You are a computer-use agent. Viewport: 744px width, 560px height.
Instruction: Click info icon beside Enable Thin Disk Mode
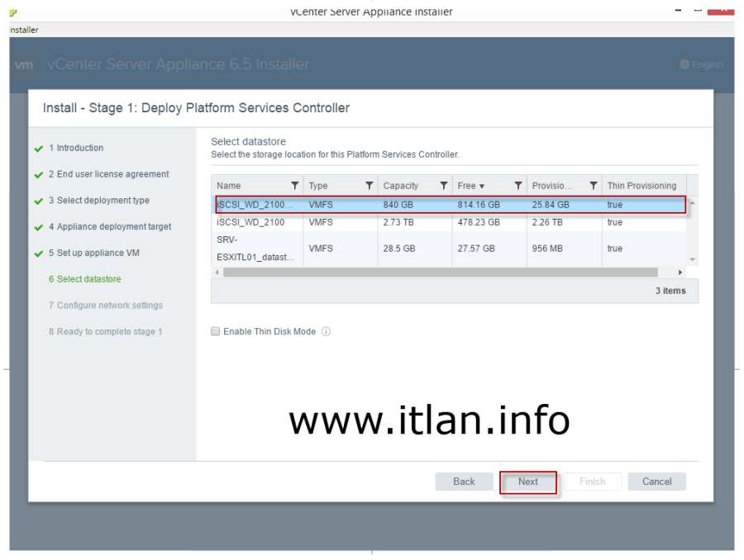click(326, 332)
